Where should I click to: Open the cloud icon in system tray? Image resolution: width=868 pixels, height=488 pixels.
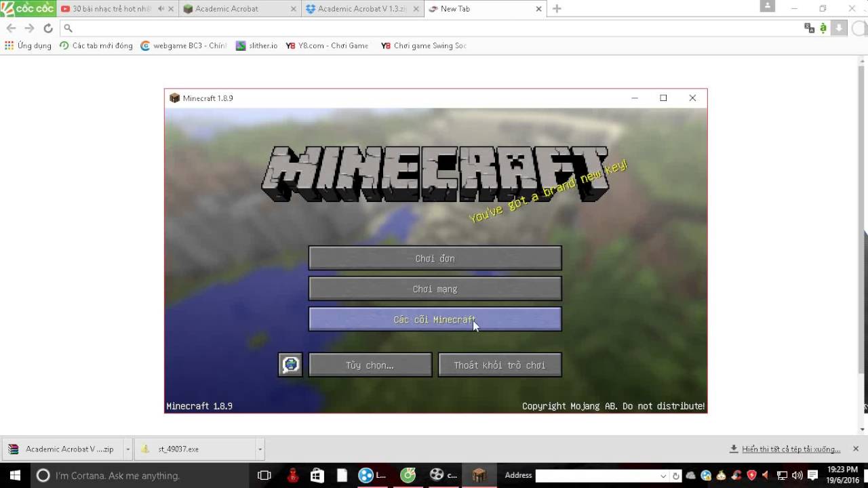tap(691, 475)
